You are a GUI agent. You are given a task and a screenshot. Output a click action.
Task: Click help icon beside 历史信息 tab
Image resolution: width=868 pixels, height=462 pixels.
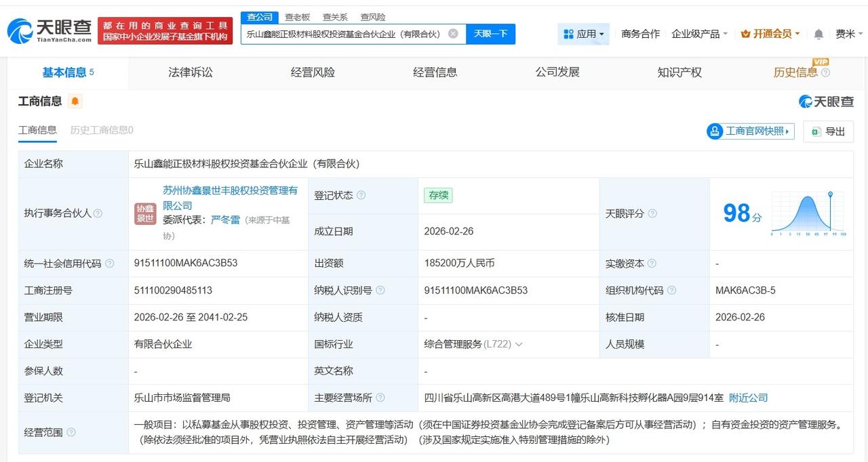coord(825,72)
